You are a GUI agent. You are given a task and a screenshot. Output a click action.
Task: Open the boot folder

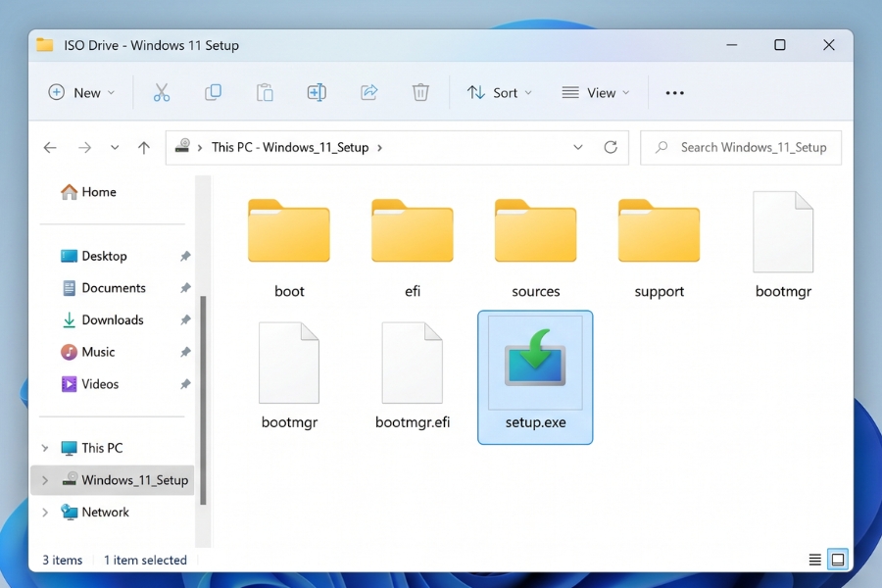[x=289, y=248]
